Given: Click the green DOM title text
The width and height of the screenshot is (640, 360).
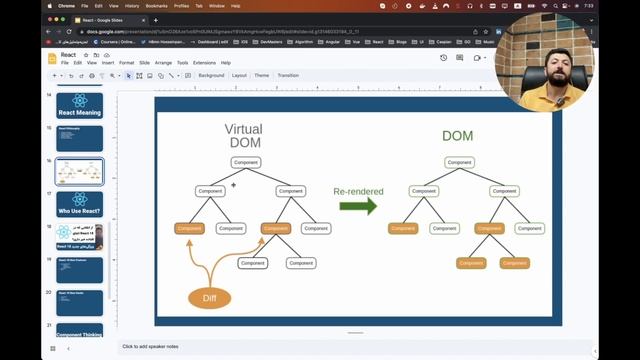Looking at the screenshot, I should point(458,136).
